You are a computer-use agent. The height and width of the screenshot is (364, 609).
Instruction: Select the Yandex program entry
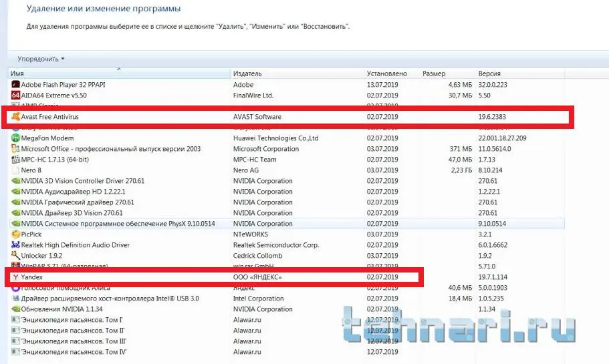[x=32, y=277]
